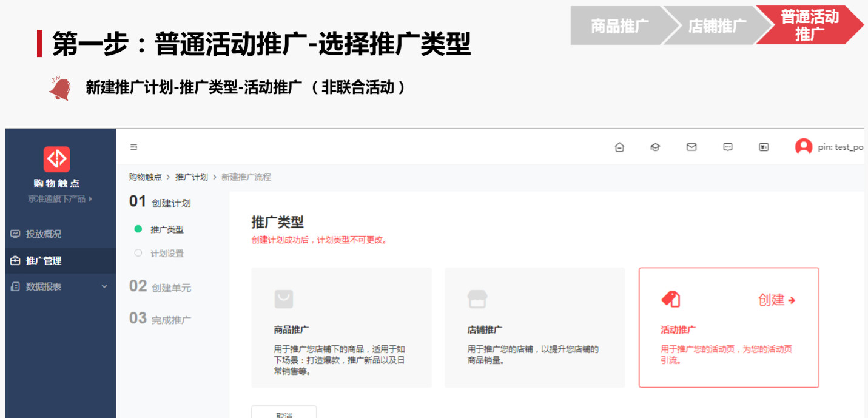Open 推广管理 in the sidebar

(x=43, y=260)
